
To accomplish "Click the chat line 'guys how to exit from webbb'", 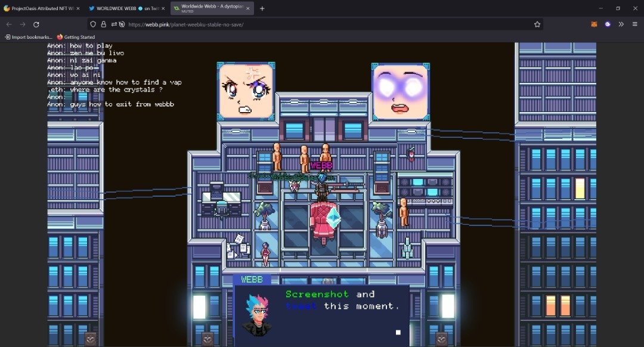I will point(110,104).
